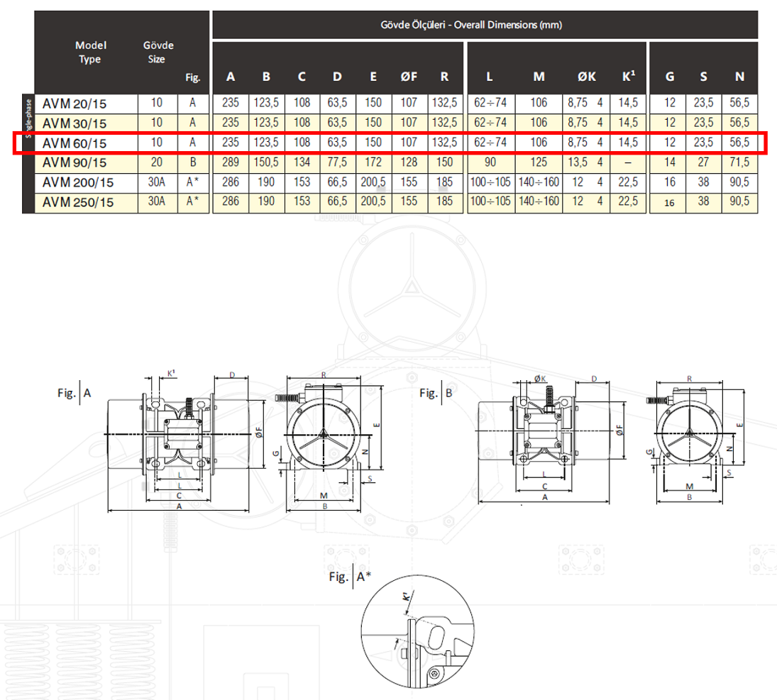Click the 'R' column header
Viewport: 777px width, 700px height.
(444, 77)
